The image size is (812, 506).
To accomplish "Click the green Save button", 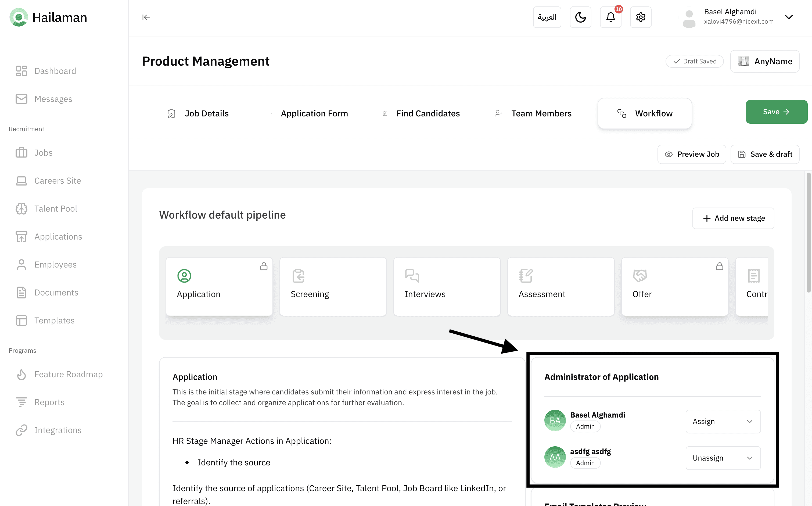I will 776,112.
